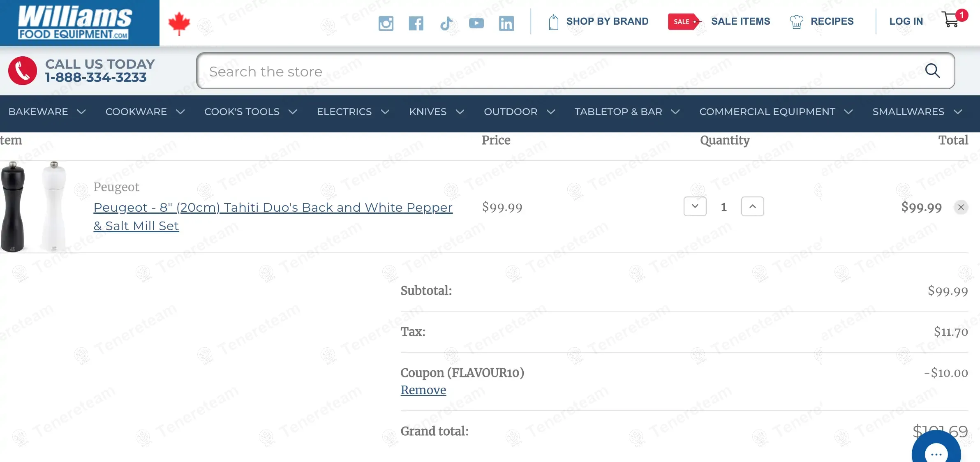The height and width of the screenshot is (462, 980).
Task: Click the coupon discount -$10.00
Action: [x=946, y=373]
